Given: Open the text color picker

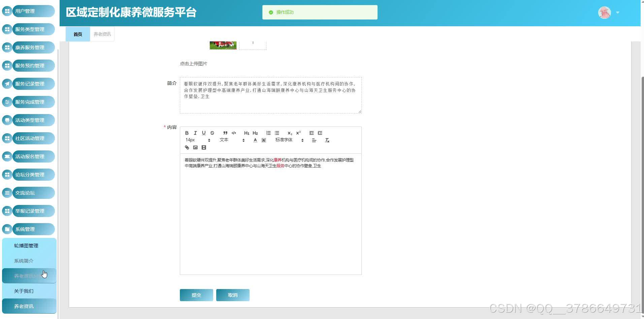Looking at the screenshot, I should pos(255,140).
